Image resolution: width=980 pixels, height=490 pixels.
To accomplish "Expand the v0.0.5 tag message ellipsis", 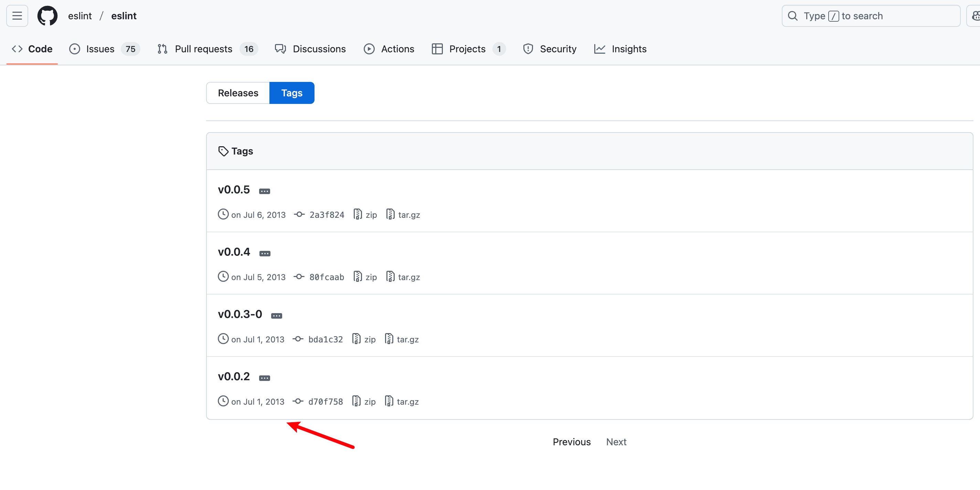I will tap(264, 191).
